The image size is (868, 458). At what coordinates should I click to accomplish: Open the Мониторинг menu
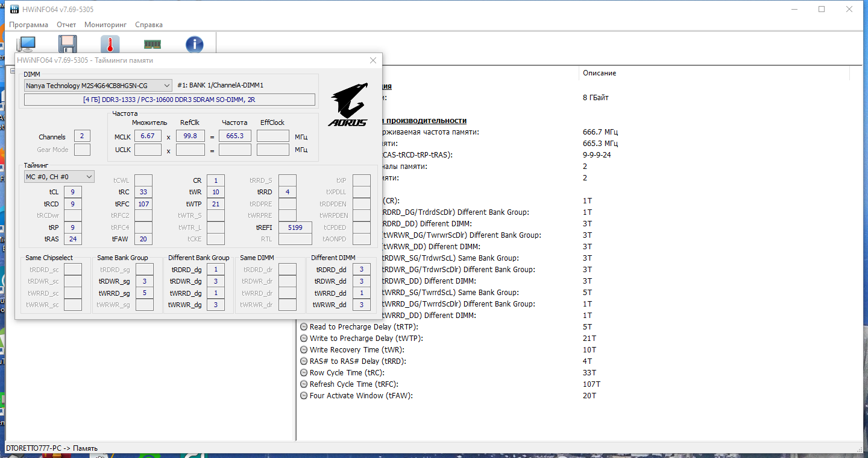[x=105, y=25]
